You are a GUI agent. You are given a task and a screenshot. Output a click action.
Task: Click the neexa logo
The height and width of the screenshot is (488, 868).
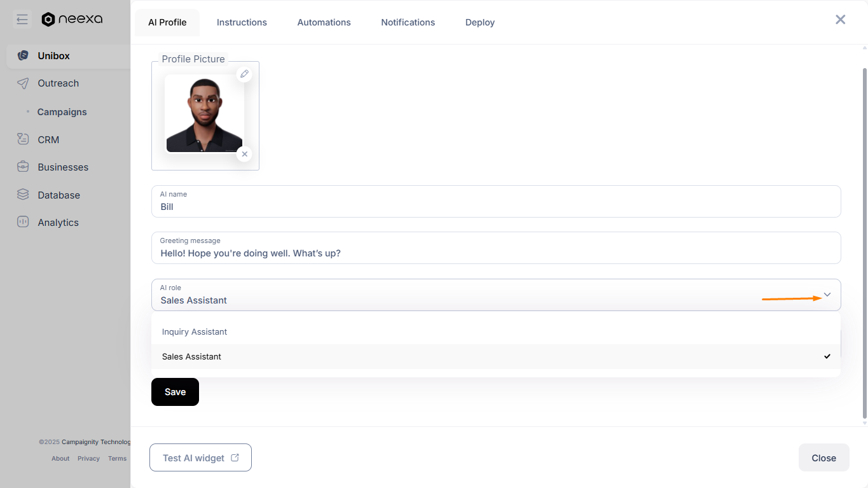(x=72, y=19)
